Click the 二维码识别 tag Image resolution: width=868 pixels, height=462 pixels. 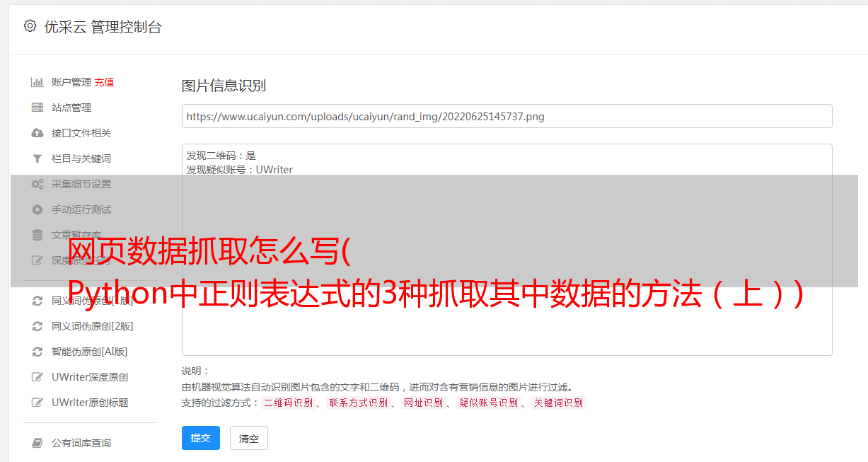pyautogui.click(x=288, y=403)
